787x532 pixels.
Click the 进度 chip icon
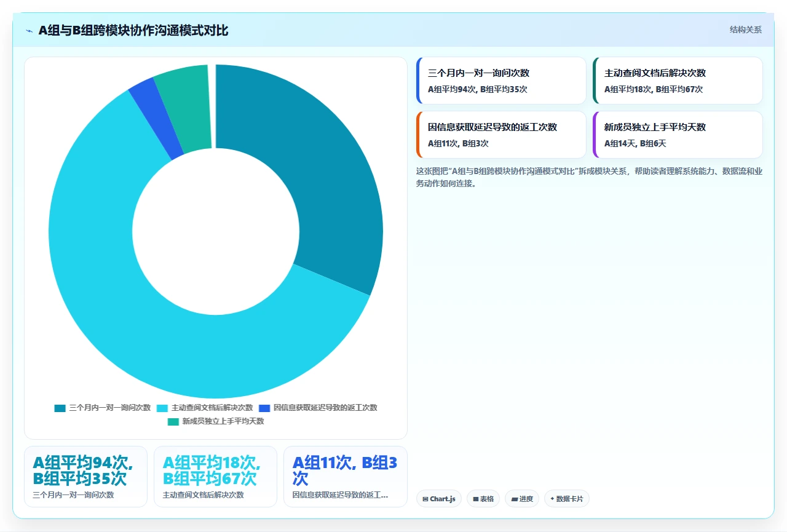(x=515, y=499)
